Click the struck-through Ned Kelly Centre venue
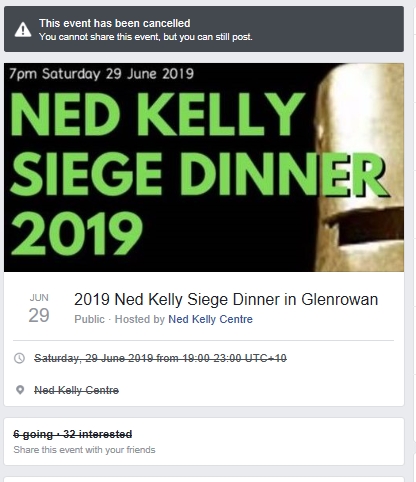The width and height of the screenshot is (416, 482). (x=76, y=390)
